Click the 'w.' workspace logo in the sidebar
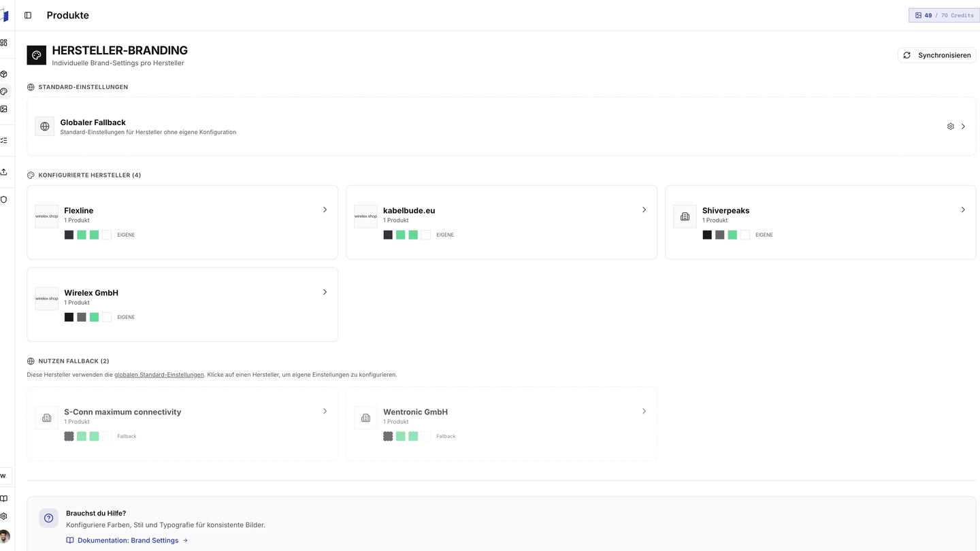 [4, 475]
